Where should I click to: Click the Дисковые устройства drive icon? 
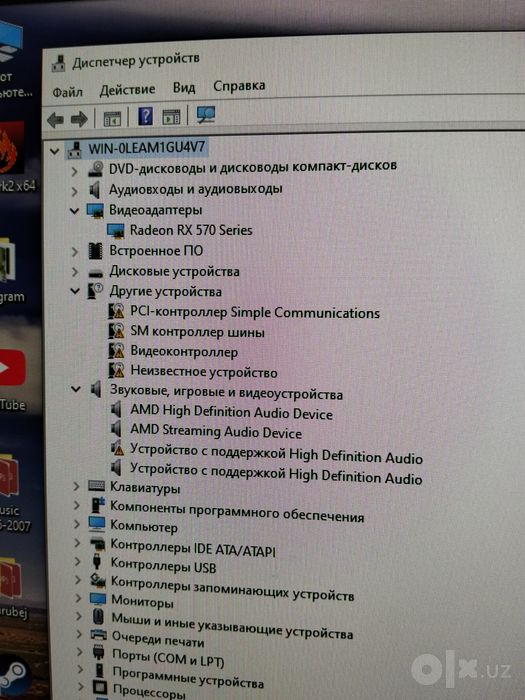(96, 273)
